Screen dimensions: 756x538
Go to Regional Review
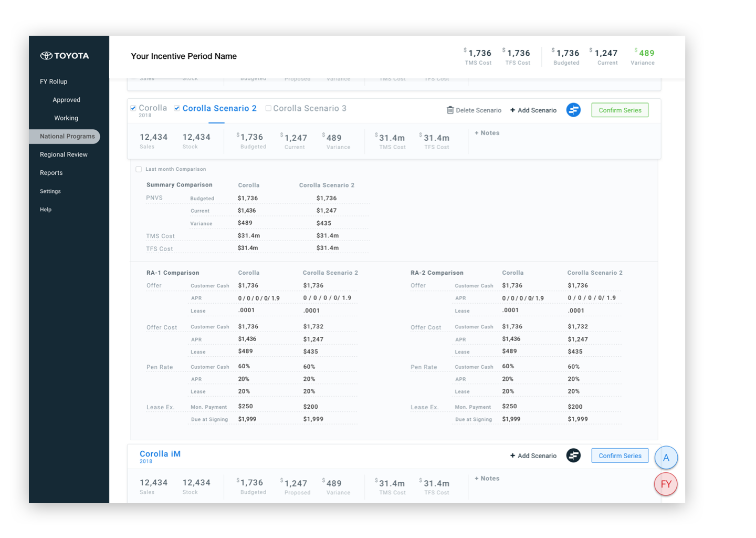[x=64, y=154]
